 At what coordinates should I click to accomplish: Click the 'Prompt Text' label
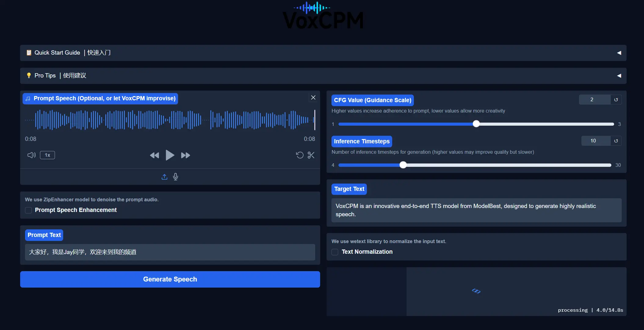point(44,235)
